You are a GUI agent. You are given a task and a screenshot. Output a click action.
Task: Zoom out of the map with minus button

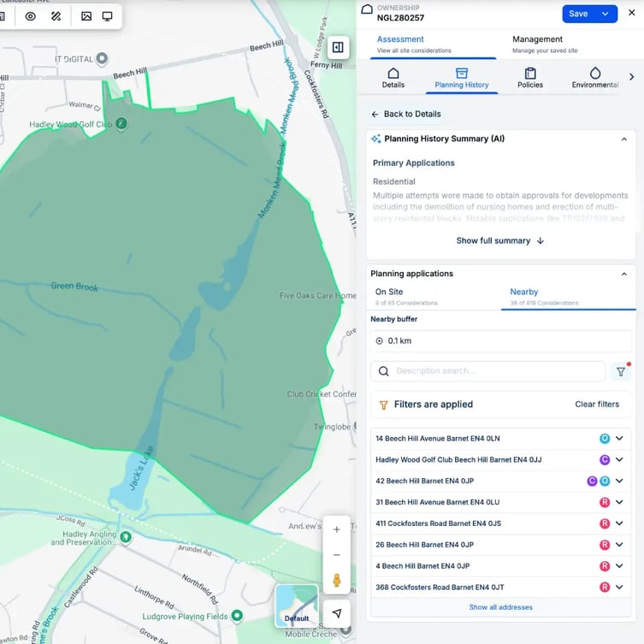[x=336, y=554]
